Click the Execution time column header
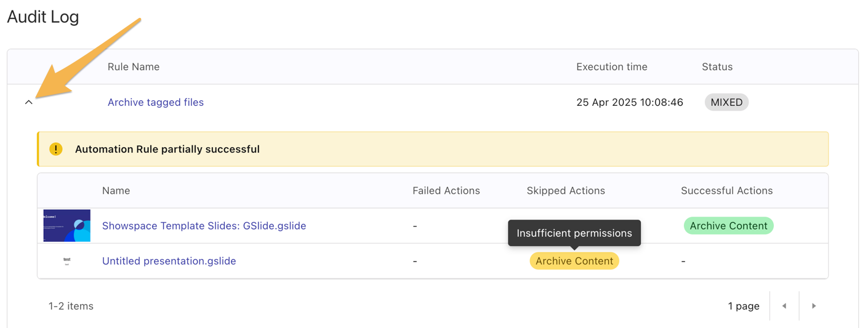 pos(612,66)
